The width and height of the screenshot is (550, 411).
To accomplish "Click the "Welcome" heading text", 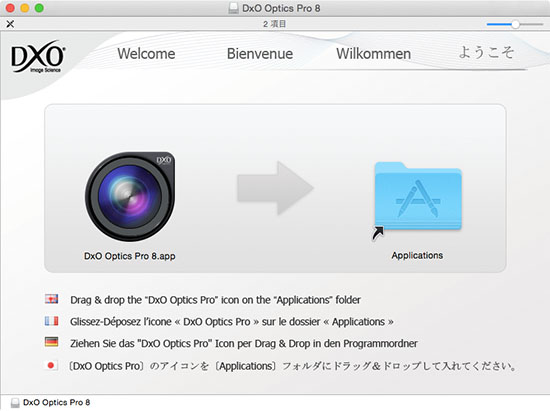I will (146, 54).
